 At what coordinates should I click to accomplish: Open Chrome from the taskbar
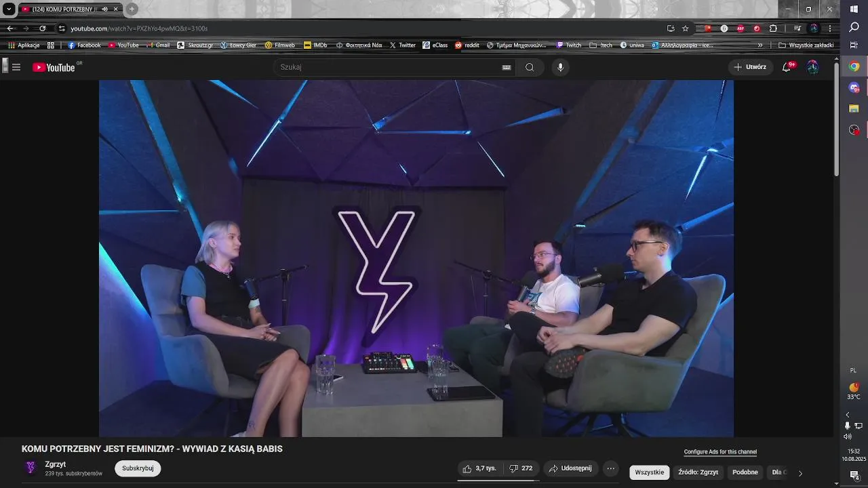(854, 66)
